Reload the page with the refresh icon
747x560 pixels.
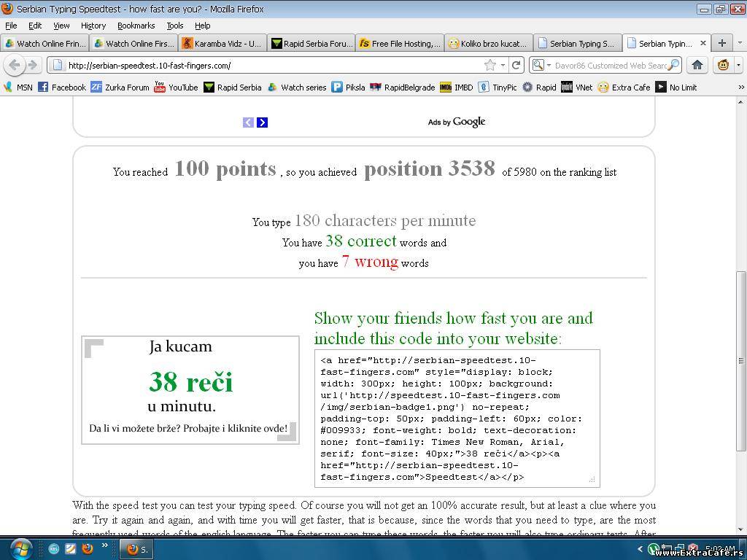click(516, 65)
